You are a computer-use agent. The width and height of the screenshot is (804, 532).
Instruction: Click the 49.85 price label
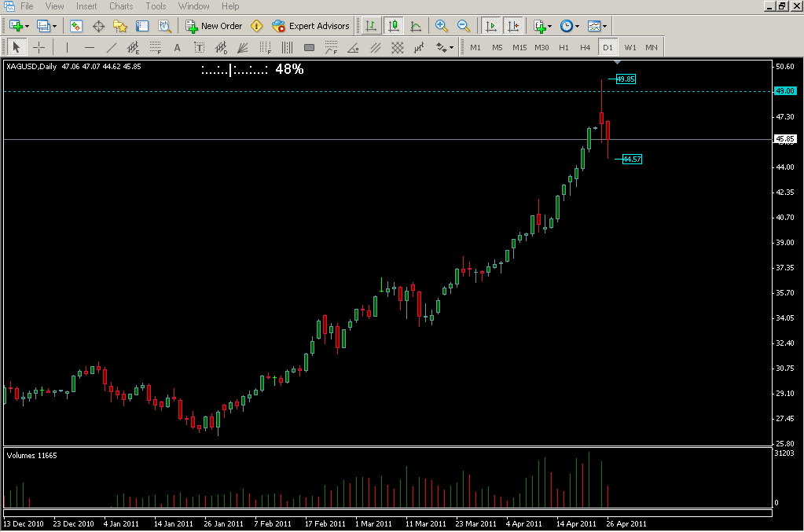pyautogui.click(x=626, y=79)
